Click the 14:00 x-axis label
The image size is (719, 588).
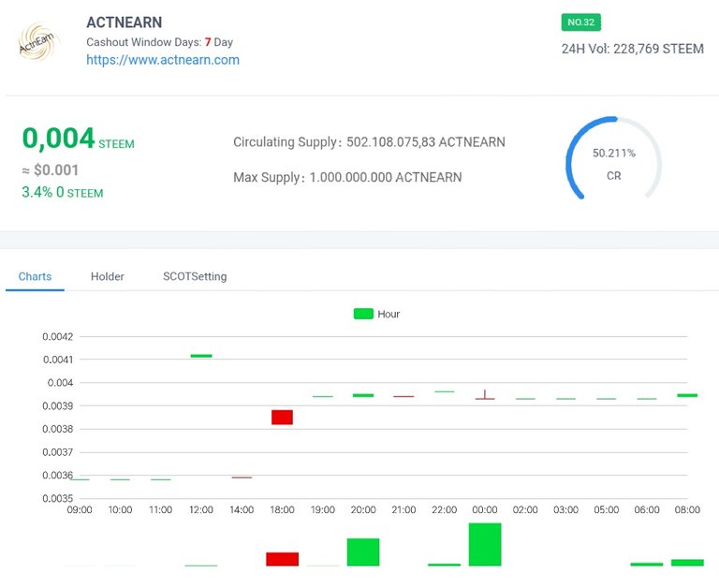click(x=242, y=510)
